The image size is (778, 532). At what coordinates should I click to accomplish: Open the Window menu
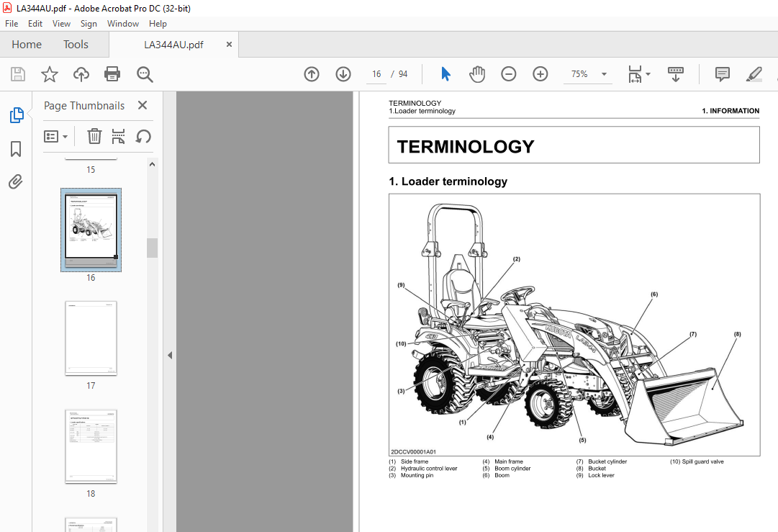(123, 23)
